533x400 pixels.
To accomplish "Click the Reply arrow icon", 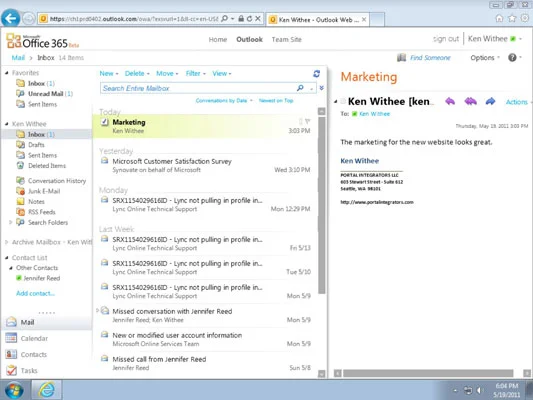I will 450,101.
